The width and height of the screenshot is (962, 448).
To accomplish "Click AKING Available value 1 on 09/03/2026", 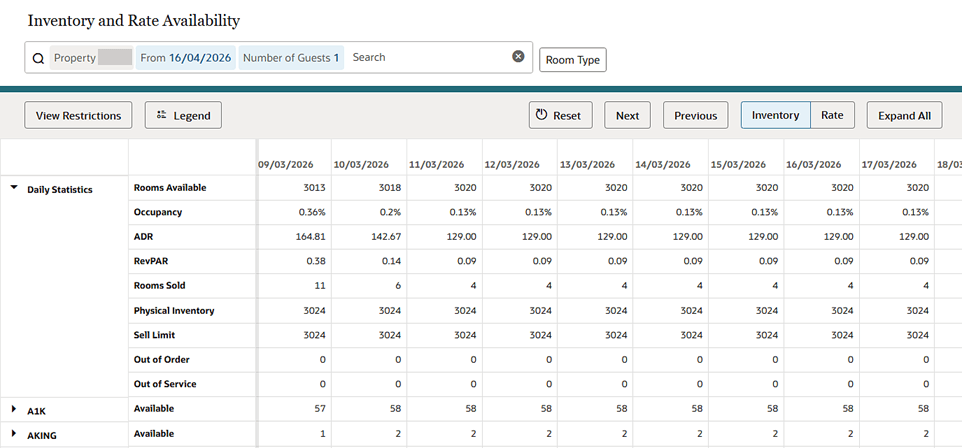I will [323, 433].
